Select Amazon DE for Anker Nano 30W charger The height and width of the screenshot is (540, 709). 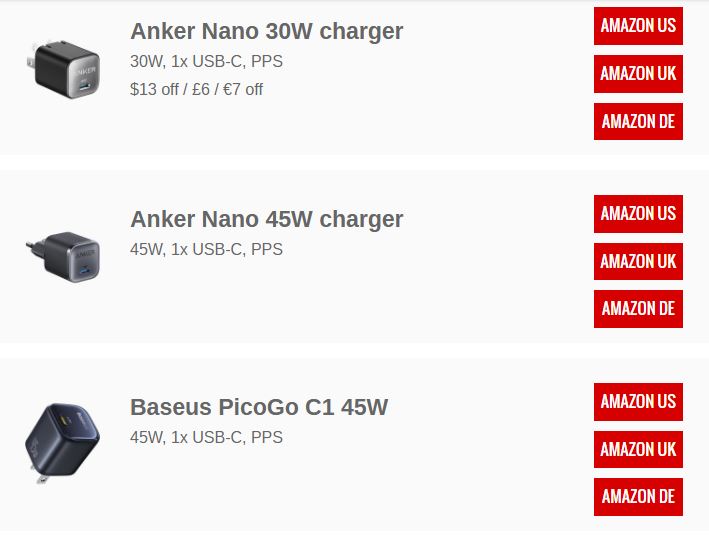(x=638, y=122)
